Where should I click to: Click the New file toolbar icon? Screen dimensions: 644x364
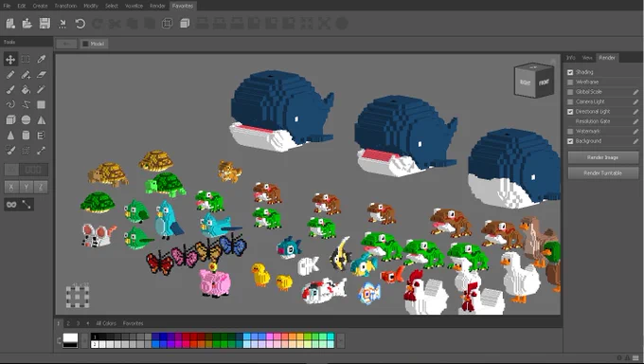tap(10, 24)
